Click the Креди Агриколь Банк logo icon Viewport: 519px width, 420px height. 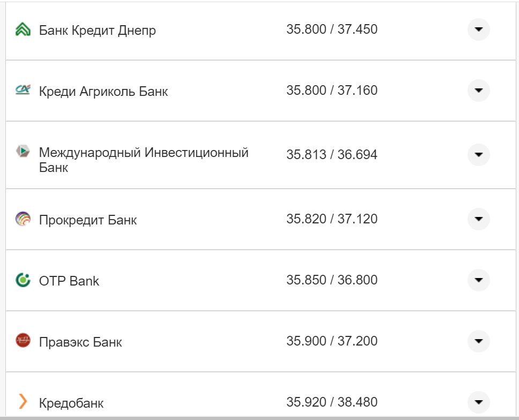(23, 91)
